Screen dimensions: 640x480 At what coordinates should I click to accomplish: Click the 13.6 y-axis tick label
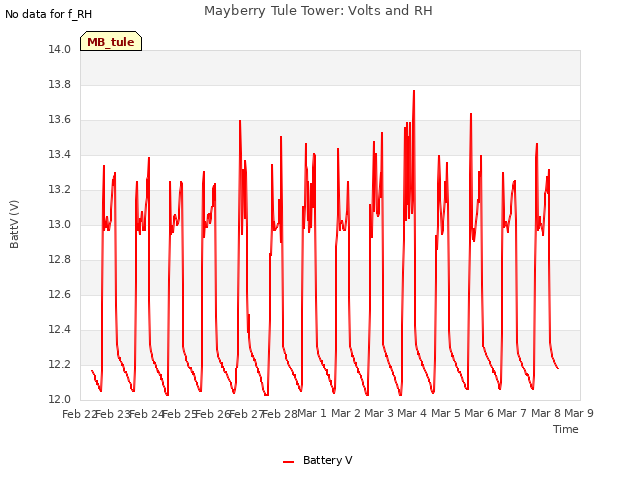(59, 120)
